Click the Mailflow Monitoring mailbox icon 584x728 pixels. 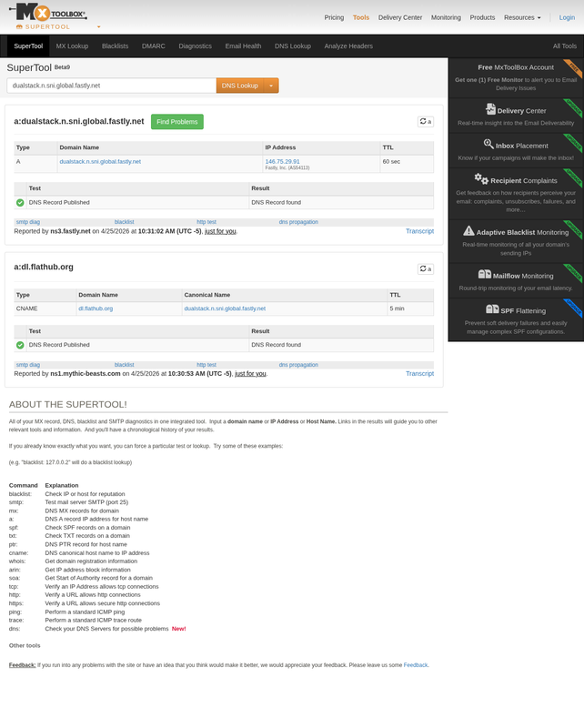(485, 274)
